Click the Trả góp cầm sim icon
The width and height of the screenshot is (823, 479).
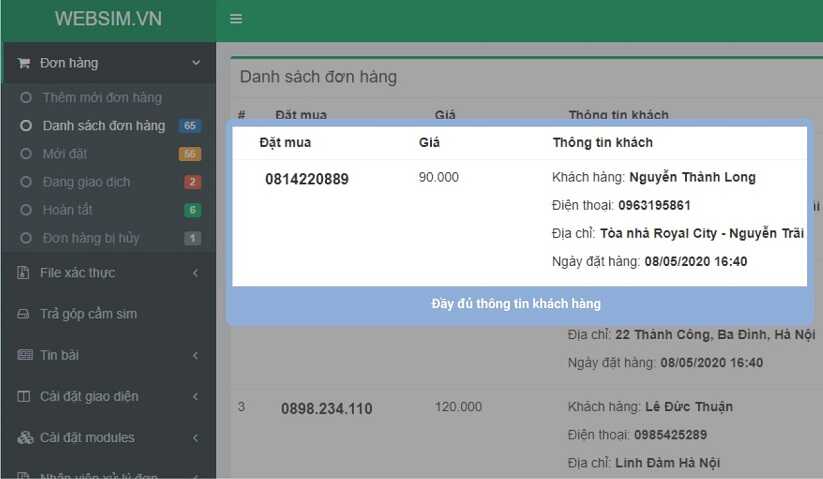coord(24,314)
